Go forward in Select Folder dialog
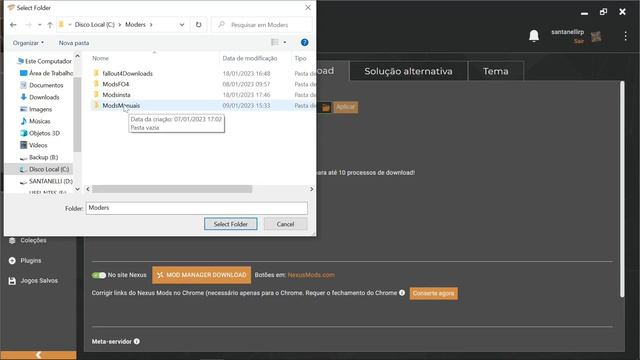Image resolution: width=640 pixels, height=360 pixels. [x=28, y=25]
